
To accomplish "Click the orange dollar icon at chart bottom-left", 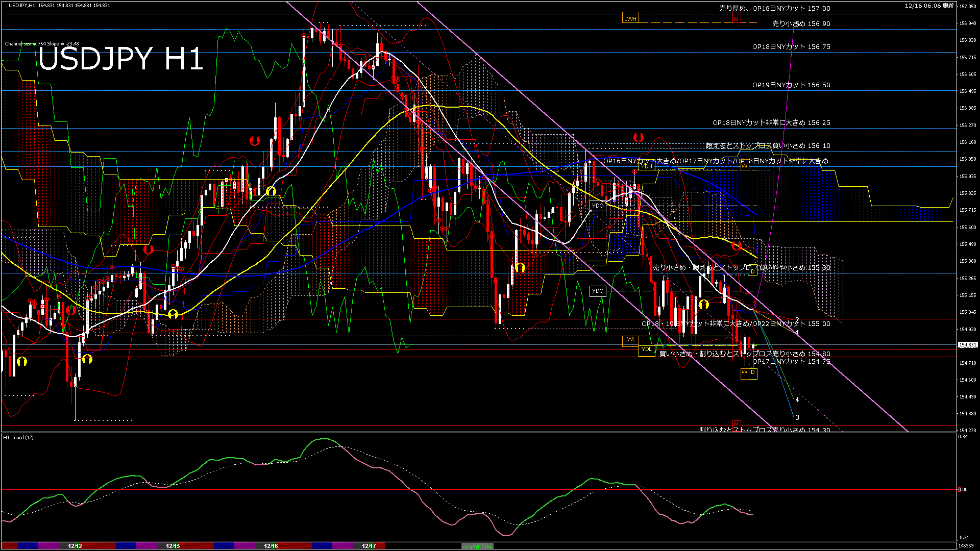I will pyautogui.click(x=22, y=361).
